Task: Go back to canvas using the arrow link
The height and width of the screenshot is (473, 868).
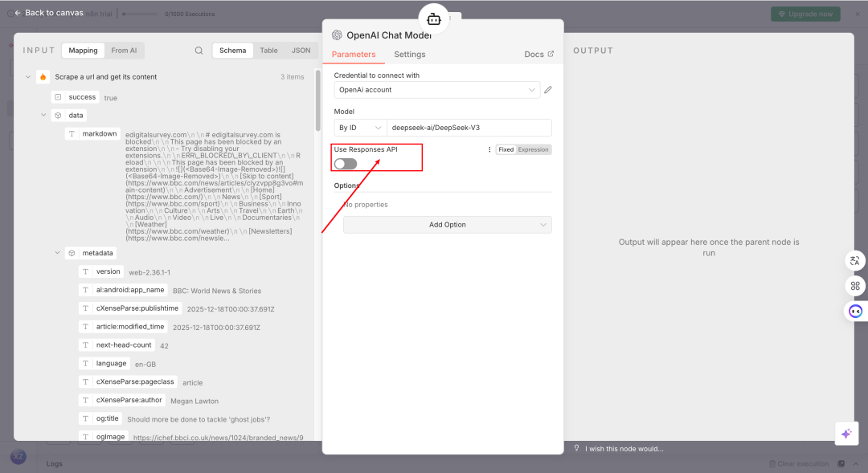Action: tap(49, 13)
